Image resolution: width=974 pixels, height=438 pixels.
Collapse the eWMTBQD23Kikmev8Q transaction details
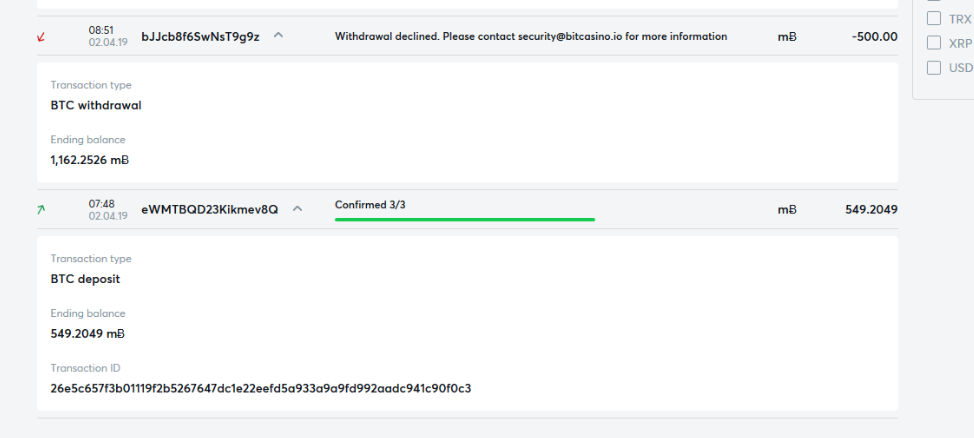tap(298, 209)
